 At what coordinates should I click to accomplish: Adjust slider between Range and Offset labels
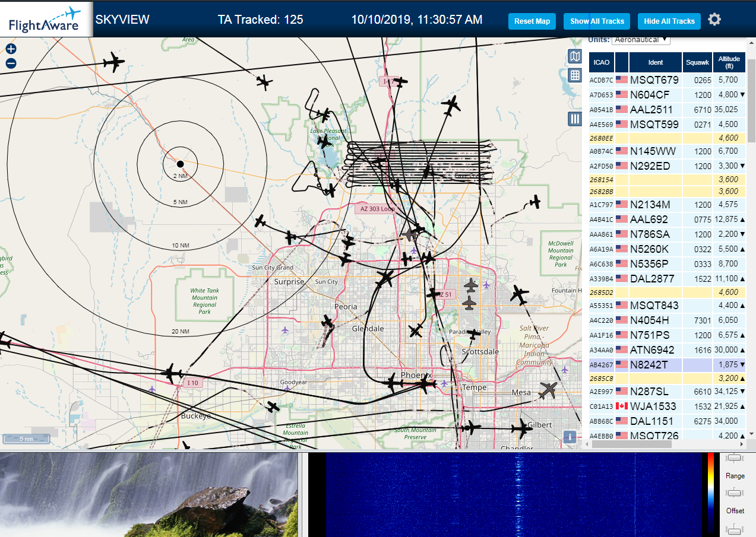(735, 492)
